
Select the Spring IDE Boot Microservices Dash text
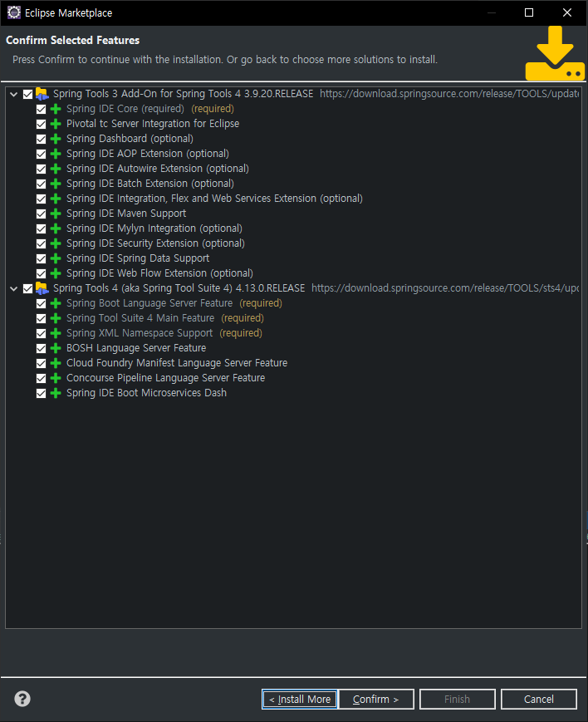(x=146, y=393)
